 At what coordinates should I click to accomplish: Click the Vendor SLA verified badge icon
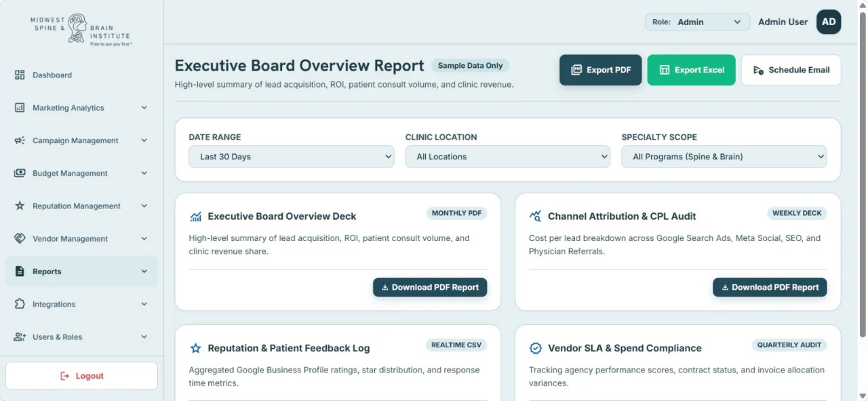point(535,348)
